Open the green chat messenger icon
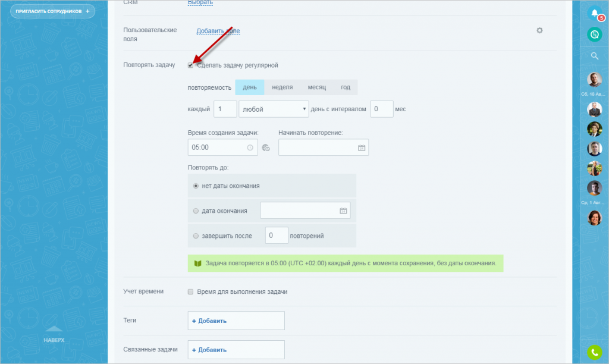The width and height of the screenshot is (609, 364). click(595, 34)
